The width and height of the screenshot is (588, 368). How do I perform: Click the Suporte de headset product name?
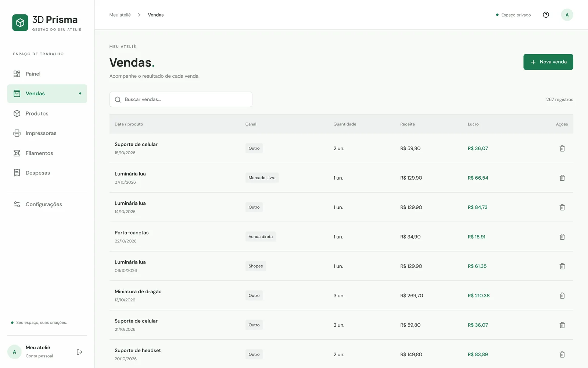click(x=138, y=350)
